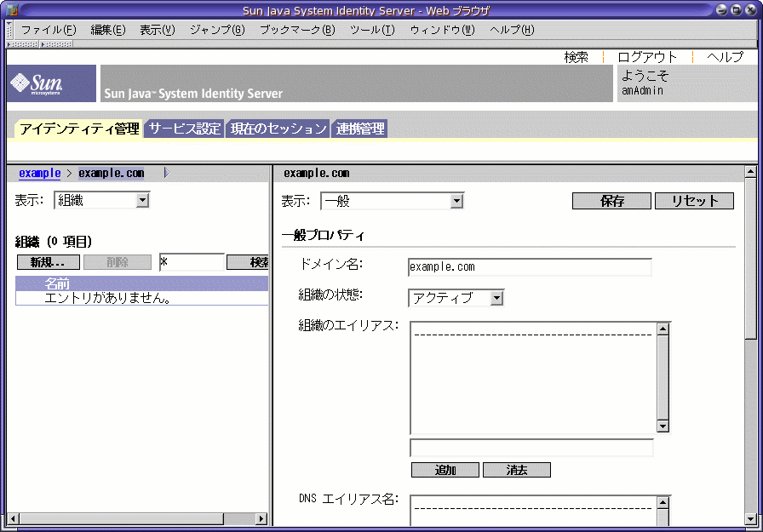The width and height of the screenshot is (763, 532).
Task: Open the 表示(V) menu
Action: point(158,30)
